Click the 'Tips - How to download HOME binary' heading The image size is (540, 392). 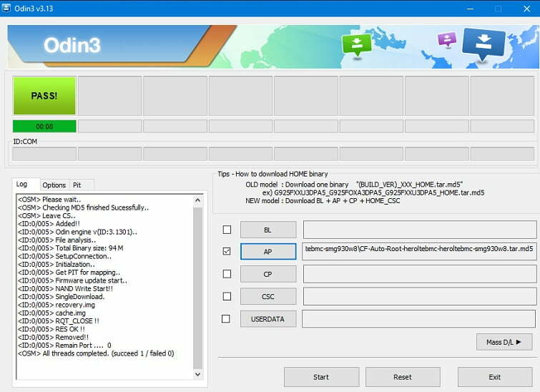[x=273, y=174]
